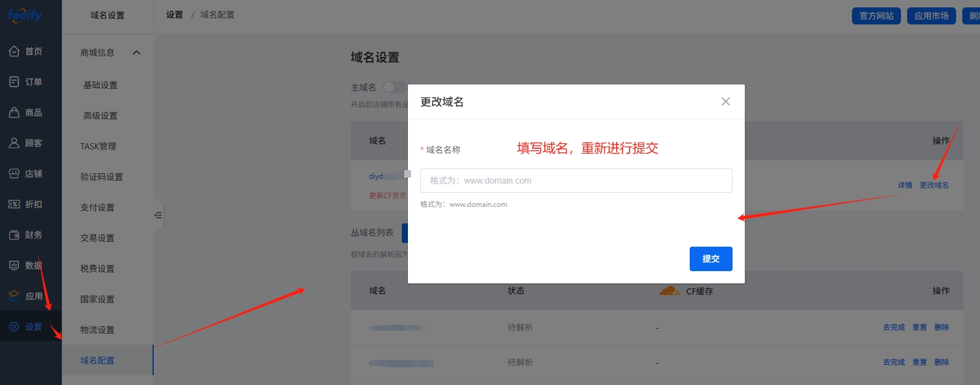The width and height of the screenshot is (980, 385).
Task: Open the customers person icon
Action: pos(14,143)
